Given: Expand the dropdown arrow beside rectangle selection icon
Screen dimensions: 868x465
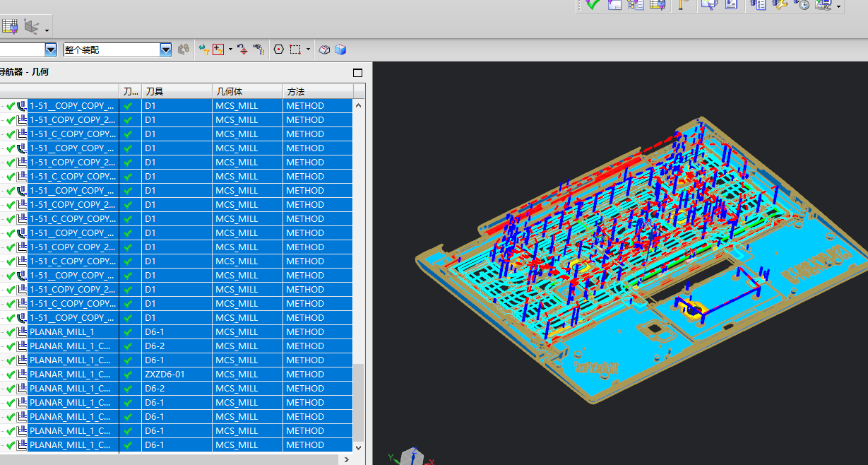Looking at the screenshot, I should (x=309, y=49).
